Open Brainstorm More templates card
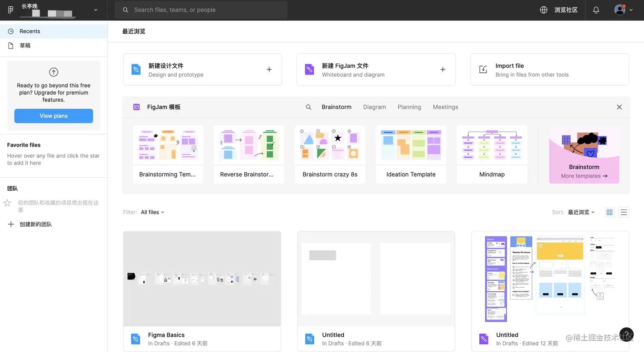 pos(584,155)
